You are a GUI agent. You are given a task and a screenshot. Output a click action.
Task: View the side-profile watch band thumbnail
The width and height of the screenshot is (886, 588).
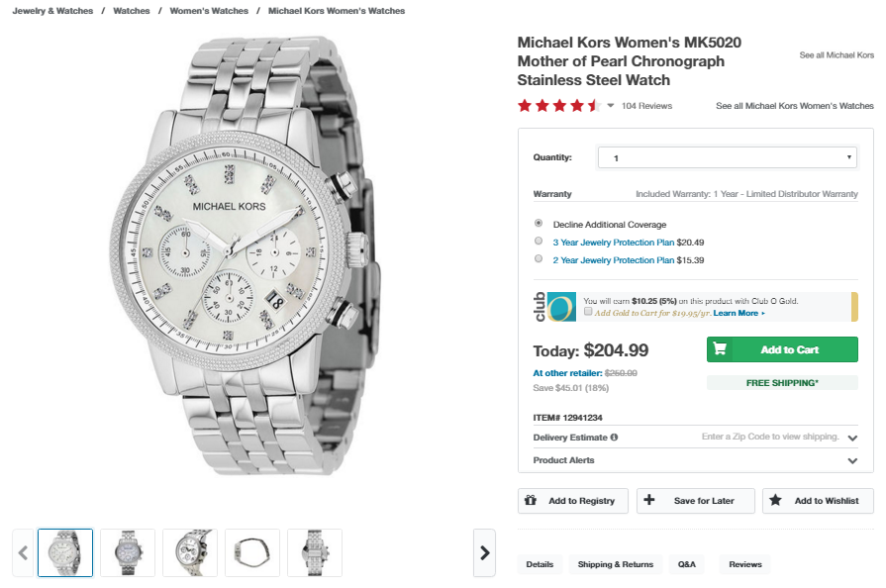(x=252, y=552)
